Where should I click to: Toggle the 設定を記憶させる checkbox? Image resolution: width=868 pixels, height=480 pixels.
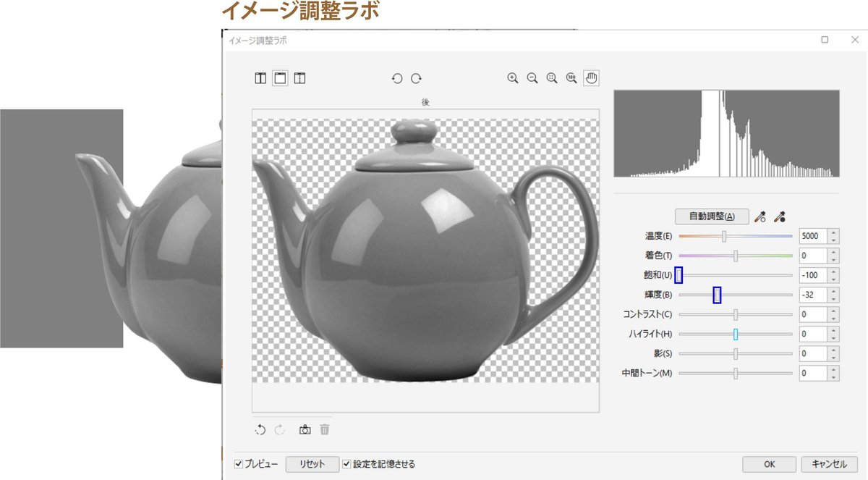pyautogui.click(x=346, y=464)
